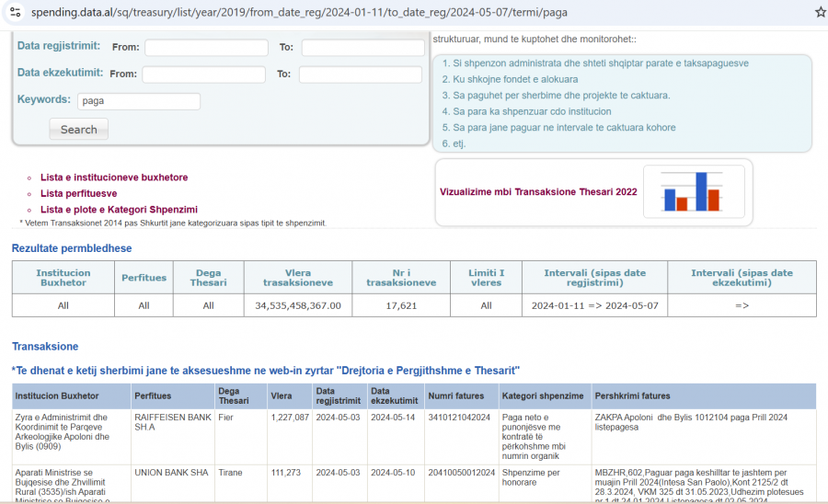Click Intervali (sipas date ekzekutimi) header
The width and height of the screenshot is (828, 504).
point(742,278)
